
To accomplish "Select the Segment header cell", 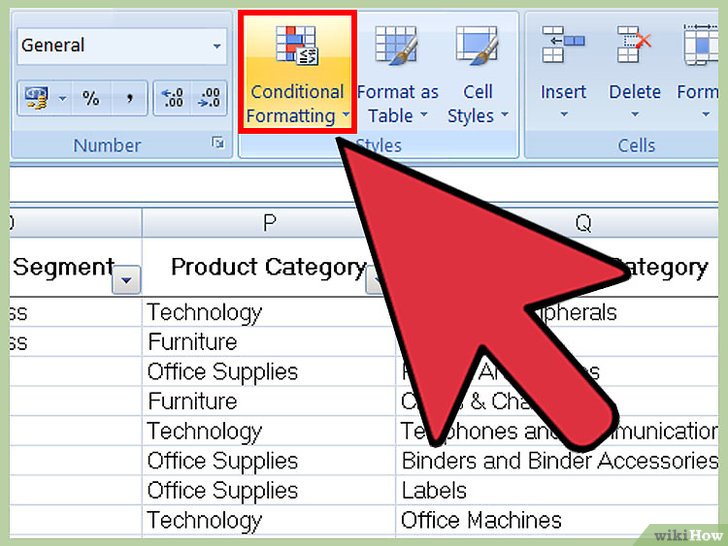I will [x=76, y=267].
